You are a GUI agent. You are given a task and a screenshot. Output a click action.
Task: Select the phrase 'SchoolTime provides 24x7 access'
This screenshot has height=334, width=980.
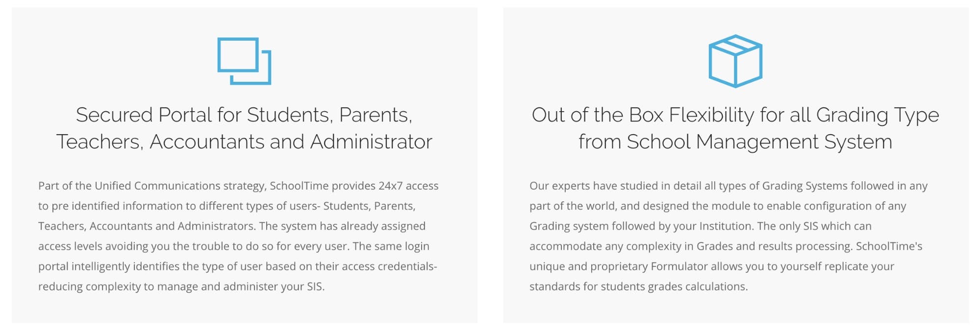click(x=354, y=186)
